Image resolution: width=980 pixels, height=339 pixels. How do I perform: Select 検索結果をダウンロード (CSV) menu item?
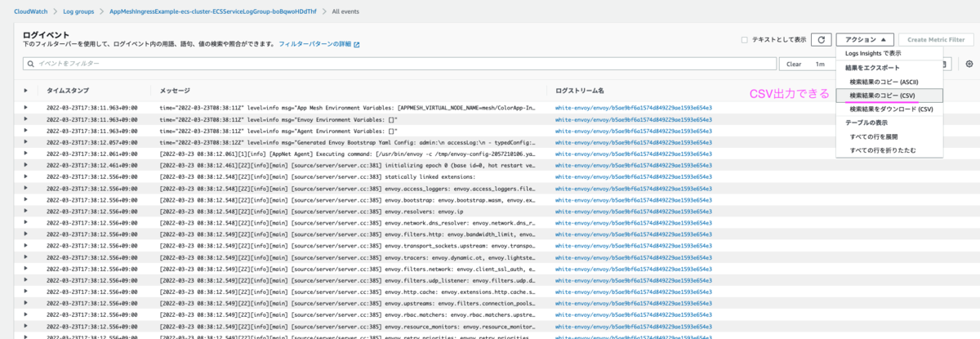click(x=889, y=109)
